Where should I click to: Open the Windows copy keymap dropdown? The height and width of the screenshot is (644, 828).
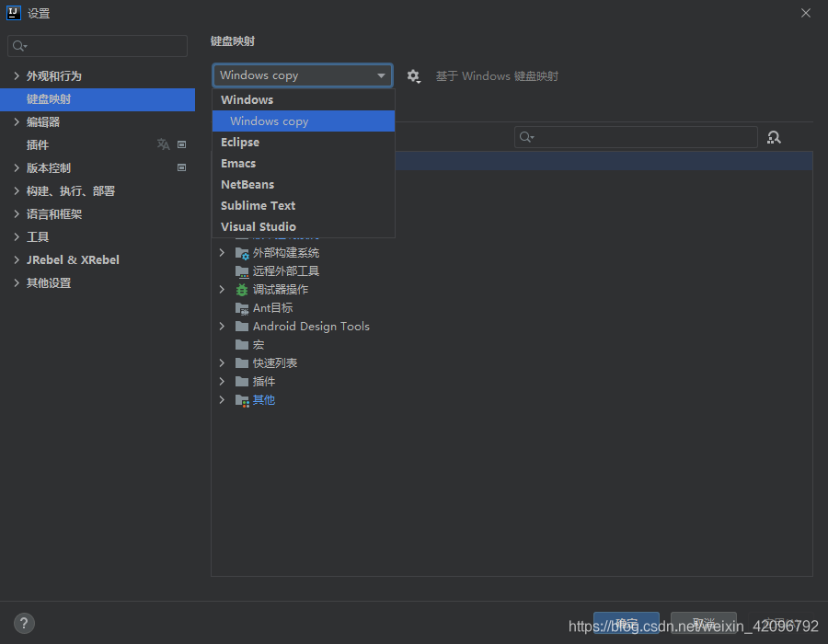[303, 75]
